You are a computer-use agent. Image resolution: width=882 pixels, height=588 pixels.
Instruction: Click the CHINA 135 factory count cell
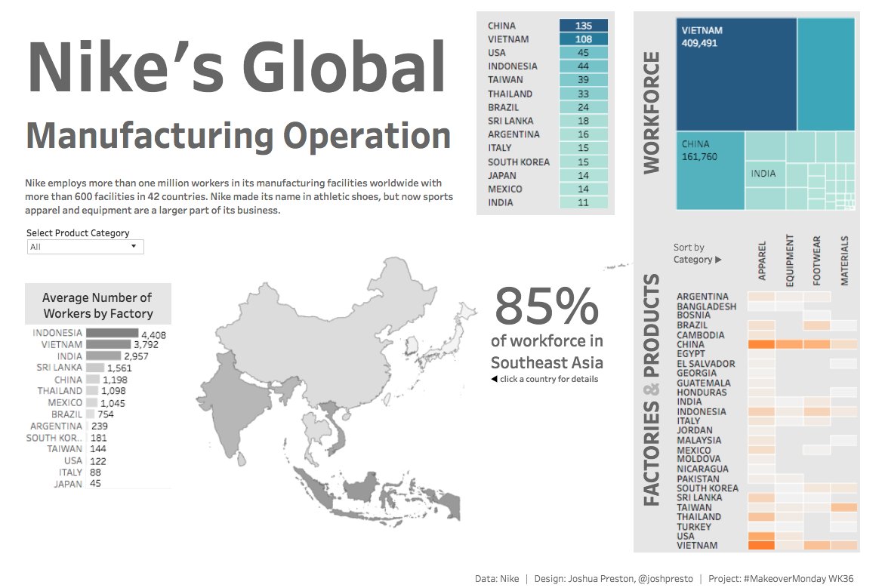(583, 26)
